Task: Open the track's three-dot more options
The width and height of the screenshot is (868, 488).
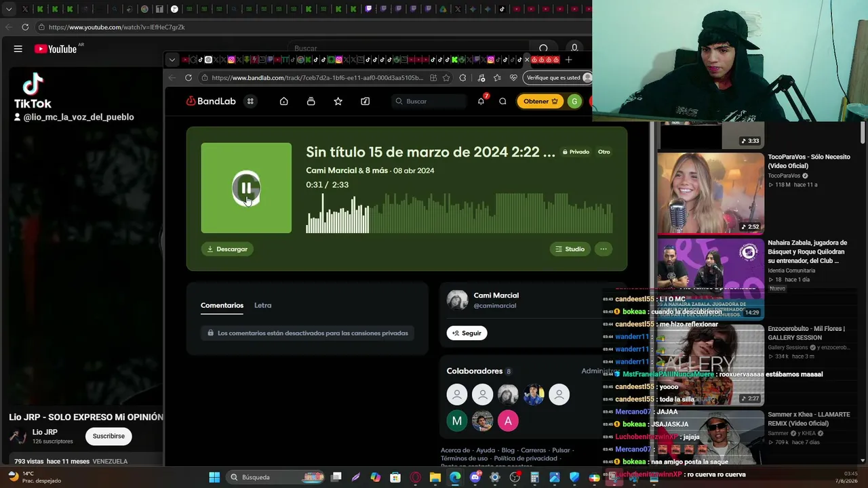Action: [x=603, y=249]
